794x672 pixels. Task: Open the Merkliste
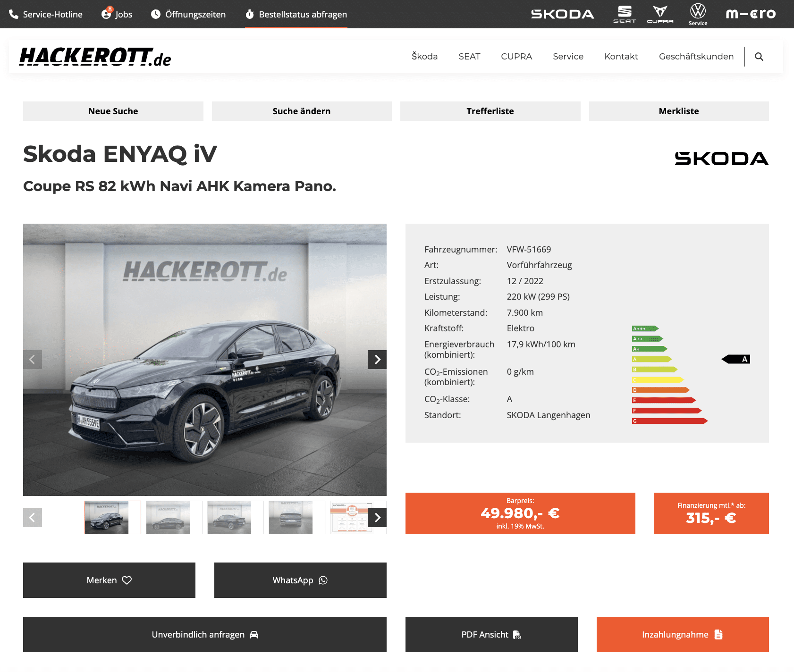[x=679, y=111]
